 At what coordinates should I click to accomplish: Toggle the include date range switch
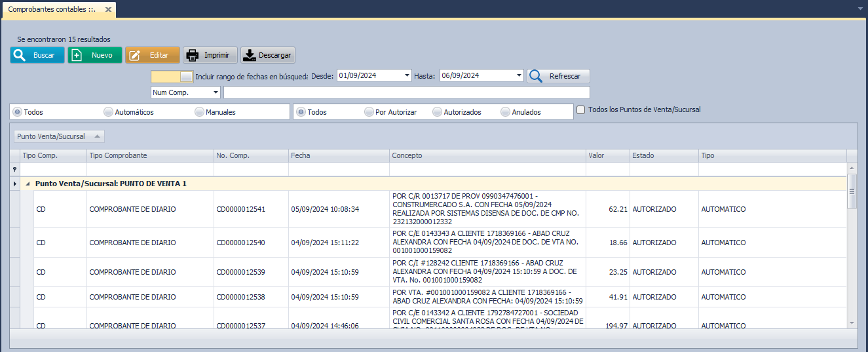click(172, 76)
